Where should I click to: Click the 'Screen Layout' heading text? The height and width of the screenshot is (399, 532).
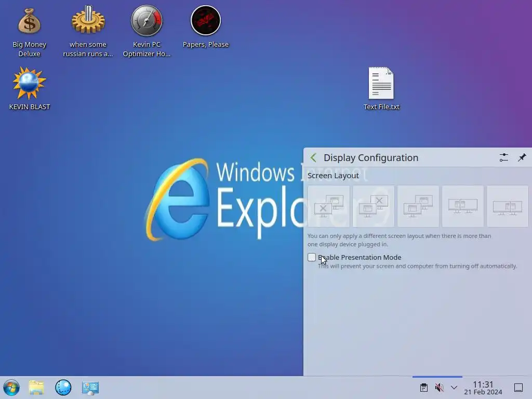click(x=333, y=176)
